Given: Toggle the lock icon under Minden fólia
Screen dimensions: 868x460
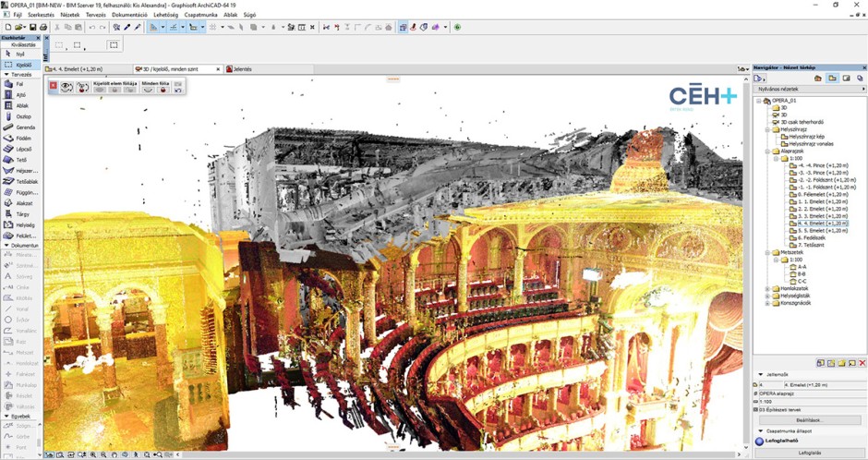Looking at the screenshot, I should [x=163, y=90].
